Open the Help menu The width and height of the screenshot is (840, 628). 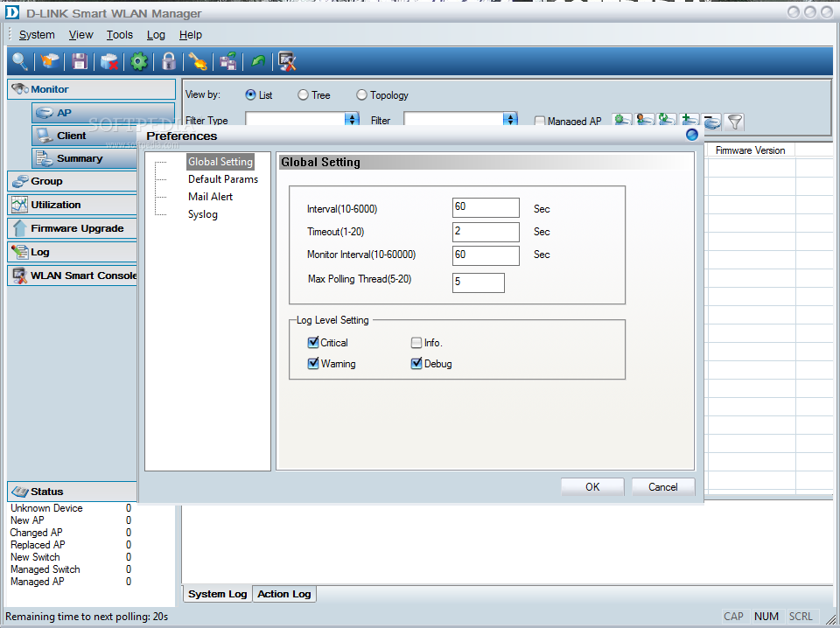coord(191,35)
